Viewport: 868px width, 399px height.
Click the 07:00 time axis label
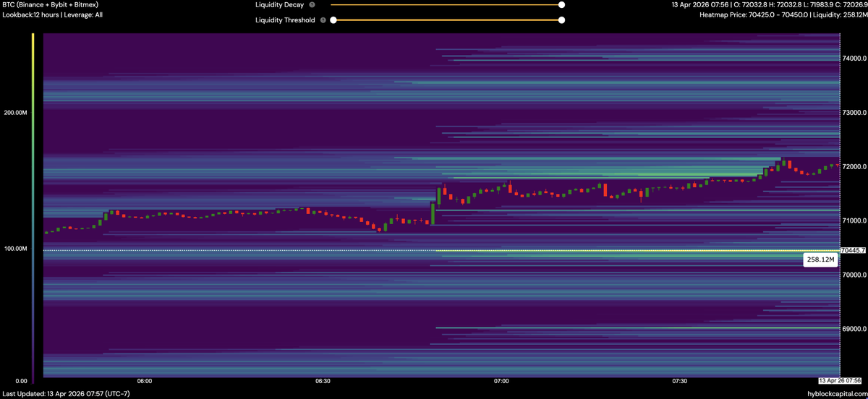tap(501, 380)
